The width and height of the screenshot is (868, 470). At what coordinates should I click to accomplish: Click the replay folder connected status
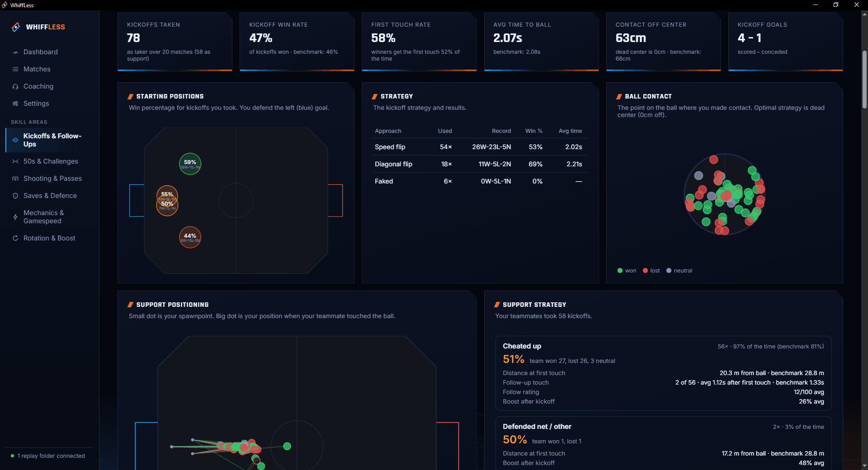coord(51,456)
